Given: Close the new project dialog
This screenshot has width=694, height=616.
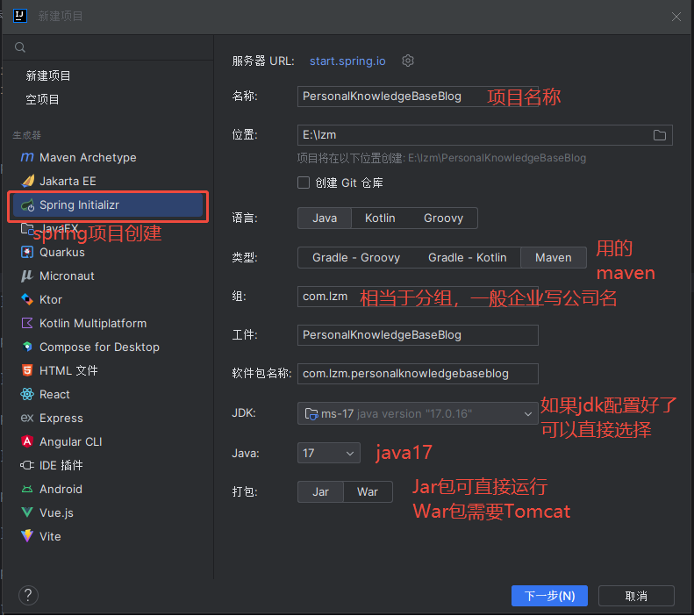Looking at the screenshot, I should (676, 17).
